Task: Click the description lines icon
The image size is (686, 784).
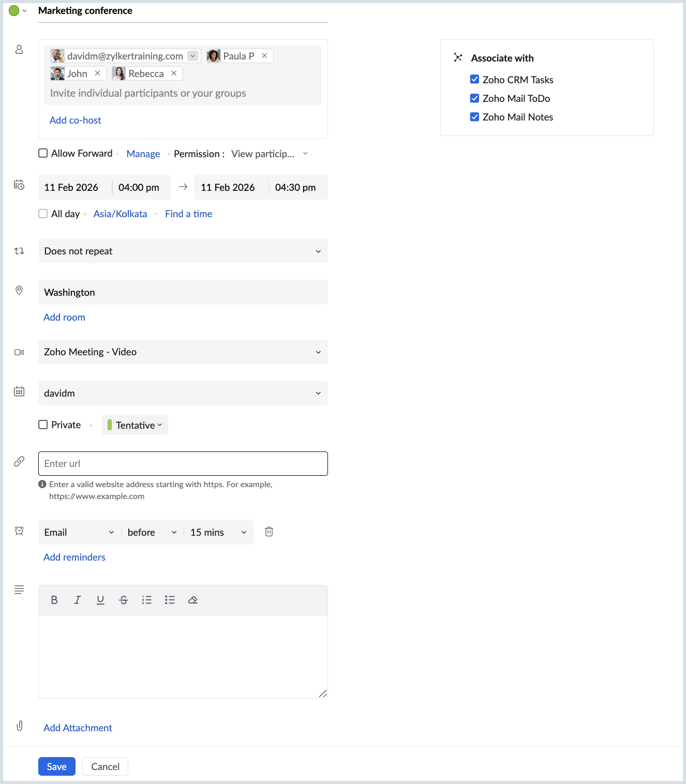Action: (19, 590)
